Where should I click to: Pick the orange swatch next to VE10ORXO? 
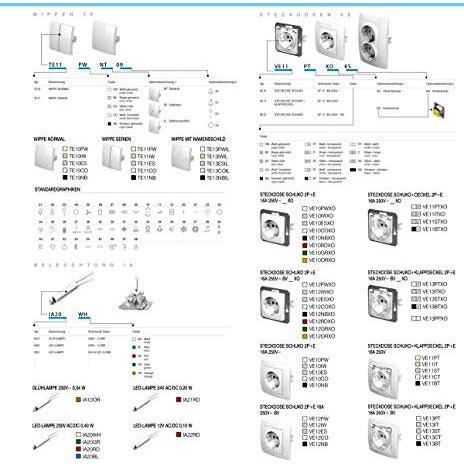click(x=304, y=260)
